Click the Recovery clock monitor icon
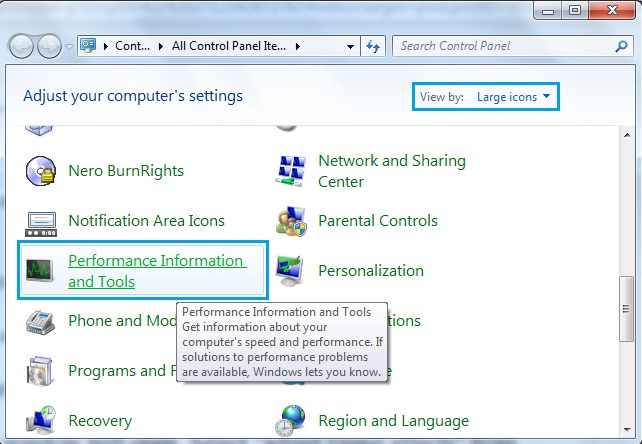 [41, 421]
